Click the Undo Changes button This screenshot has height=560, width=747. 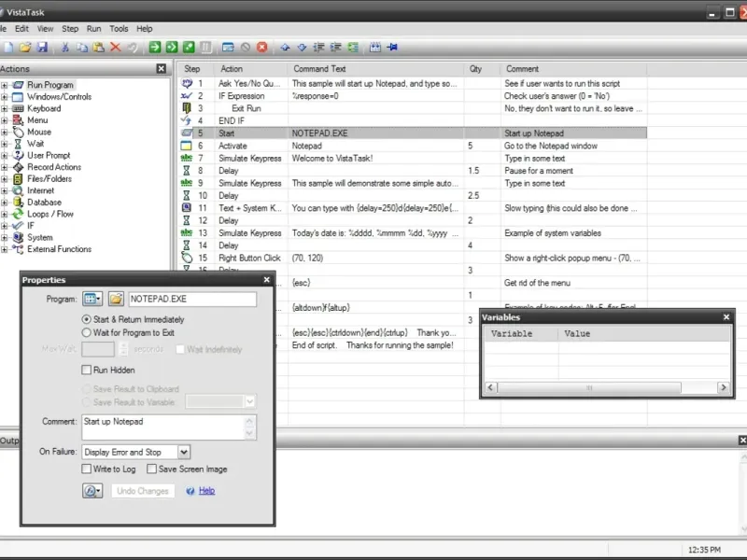pos(143,491)
